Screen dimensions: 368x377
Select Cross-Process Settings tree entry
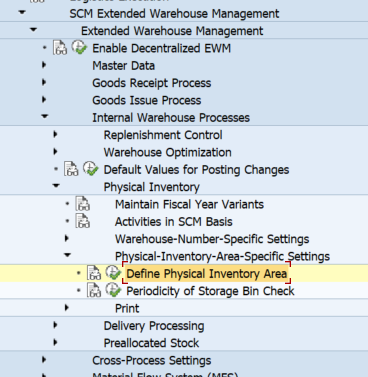click(x=152, y=360)
